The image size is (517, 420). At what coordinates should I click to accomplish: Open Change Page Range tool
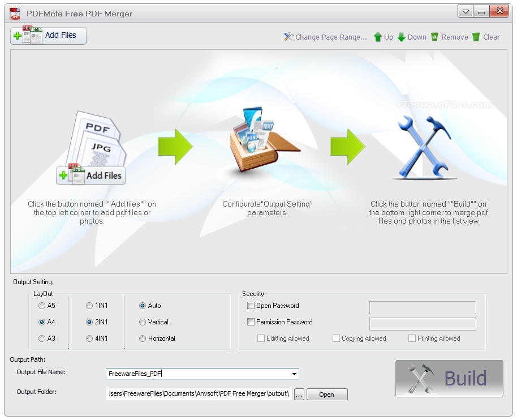325,37
